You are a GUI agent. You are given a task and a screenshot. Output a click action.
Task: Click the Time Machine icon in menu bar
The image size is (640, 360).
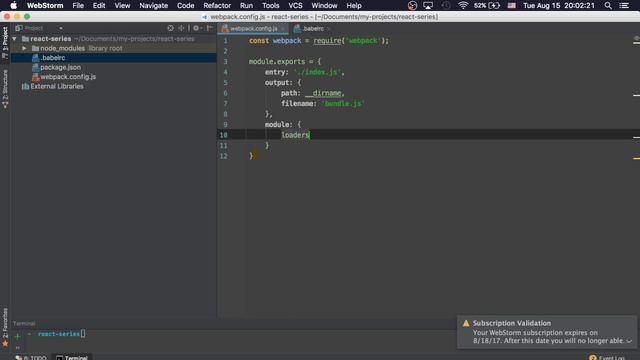pyautogui.click(x=446, y=5)
